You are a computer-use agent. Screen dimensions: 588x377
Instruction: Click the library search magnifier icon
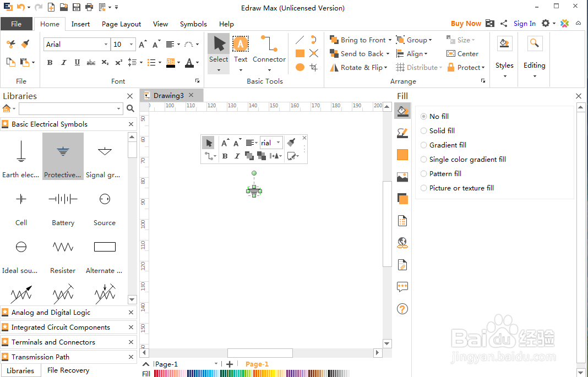tap(130, 108)
